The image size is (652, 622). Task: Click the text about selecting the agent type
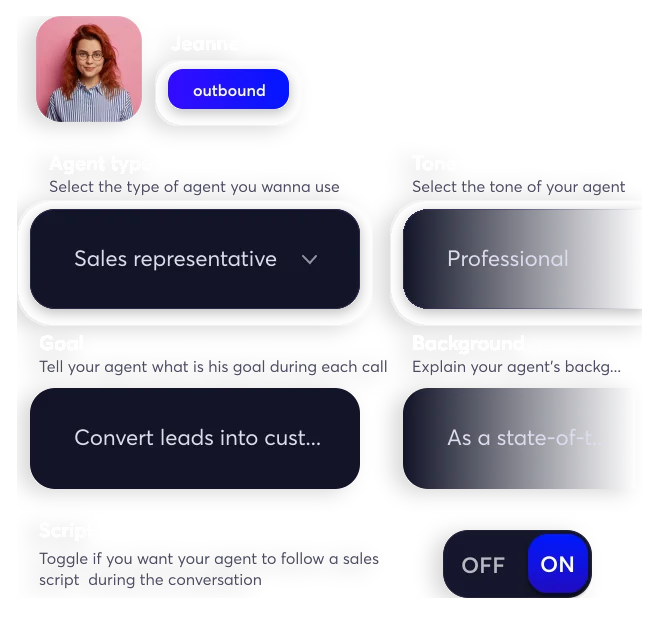[194, 187]
